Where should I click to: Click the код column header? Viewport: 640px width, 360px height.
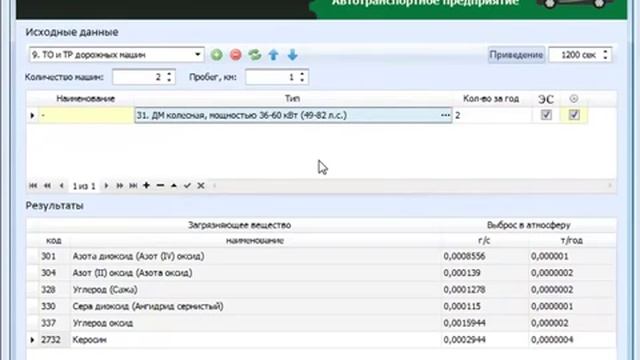pyautogui.click(x=53, y=241)
